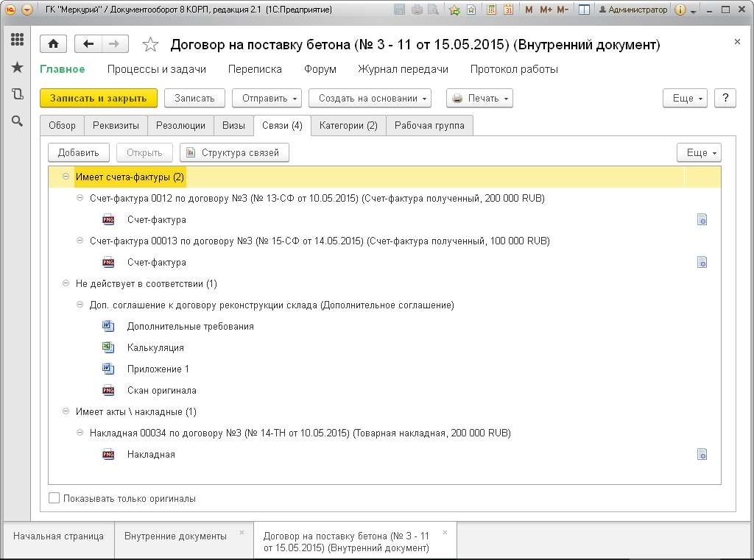Open the help '?' button
The image size is (754, 560).
(725, 98)
